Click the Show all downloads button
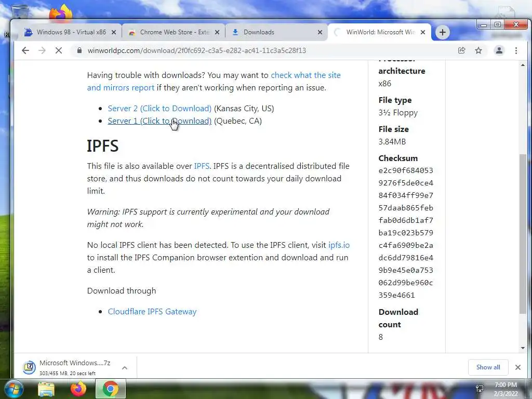Screen dimensions: 532x399 coord(488,367)
